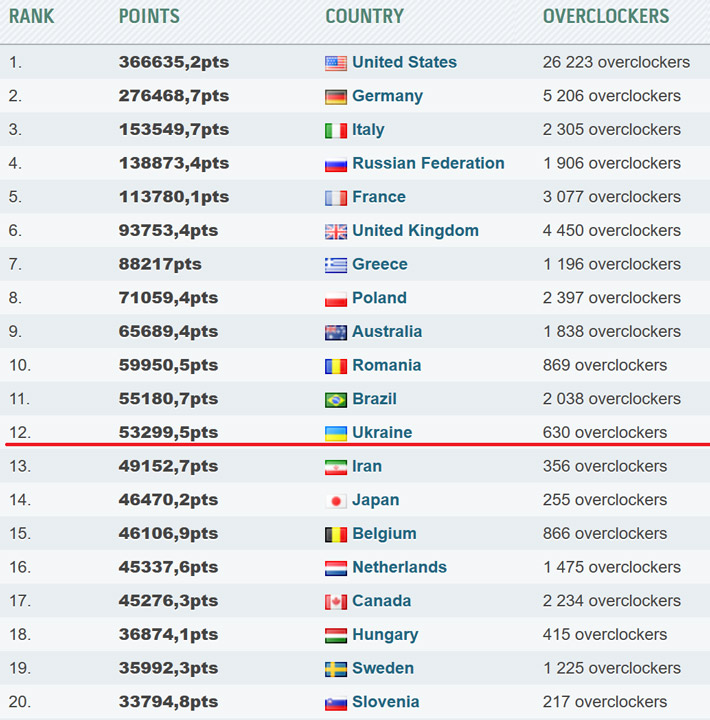Click the Germany flag icon
This screenshot has height=720, width=710.
(x=336, y=97)
